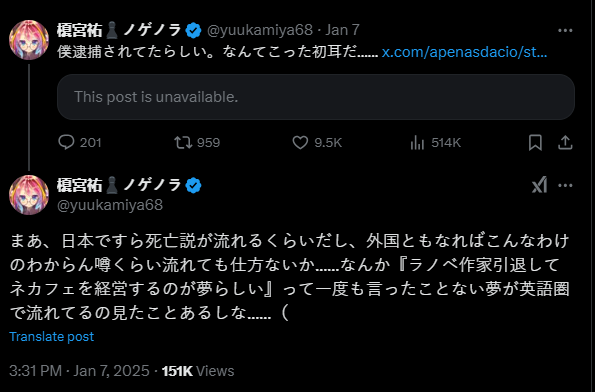The image size is (595, 392).
Task: Like the first post with 9.5K likes
Action: [x=300, y=143]
